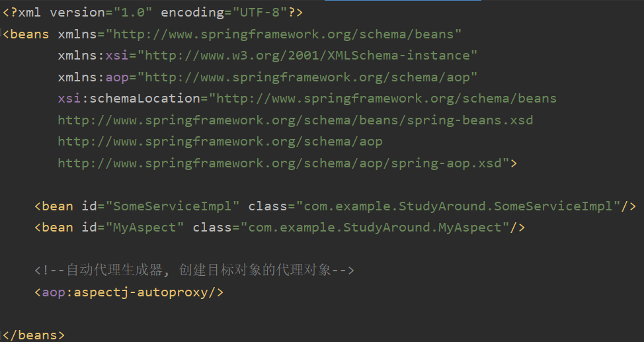Click the xmlns:xsi attribute name

tap(93, 56)
